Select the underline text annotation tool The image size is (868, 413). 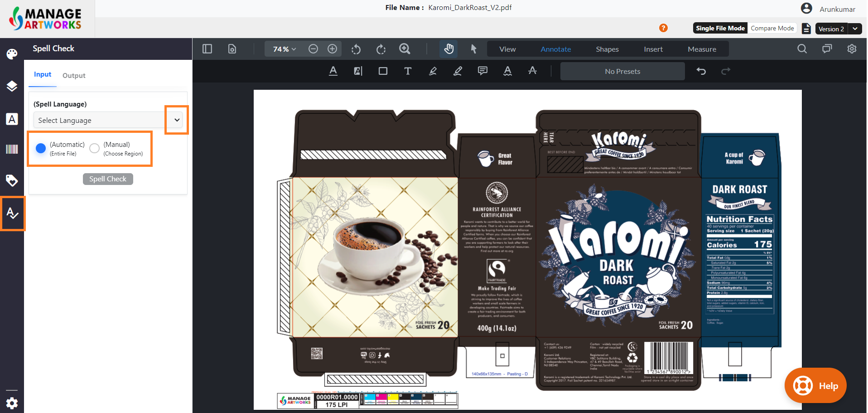point(333,71)
